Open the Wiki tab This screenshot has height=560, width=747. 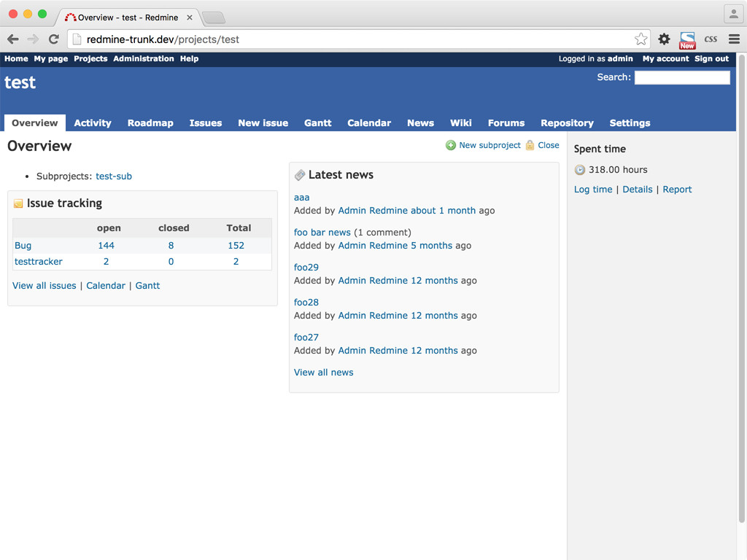pyautogui.click(x=460, y=123)
